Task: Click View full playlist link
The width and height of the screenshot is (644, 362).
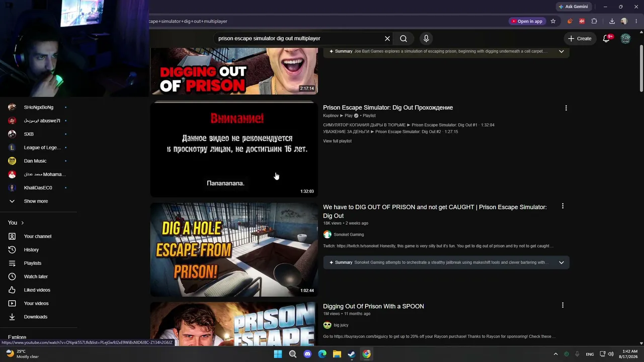Action: click(x=337, y=141)
